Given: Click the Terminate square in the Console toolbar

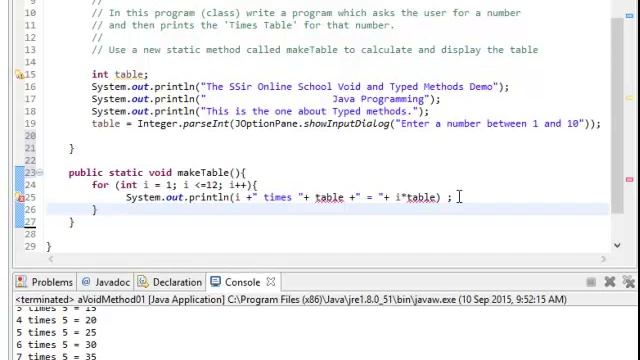Looking at the screenshot, I should click(591, 282).
